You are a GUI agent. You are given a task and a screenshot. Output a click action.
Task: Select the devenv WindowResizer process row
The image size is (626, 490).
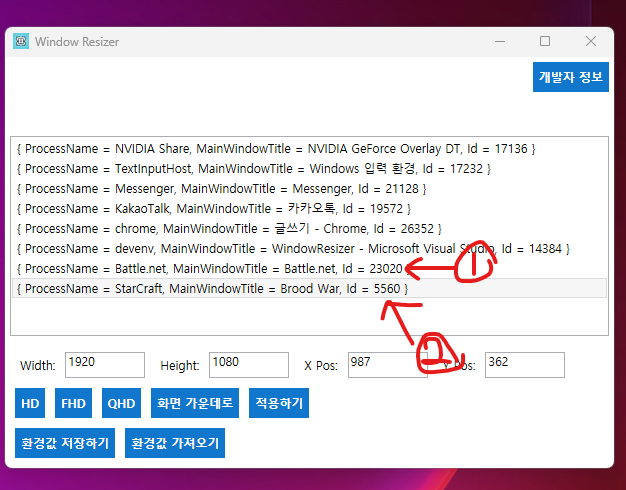coord(309,248)
